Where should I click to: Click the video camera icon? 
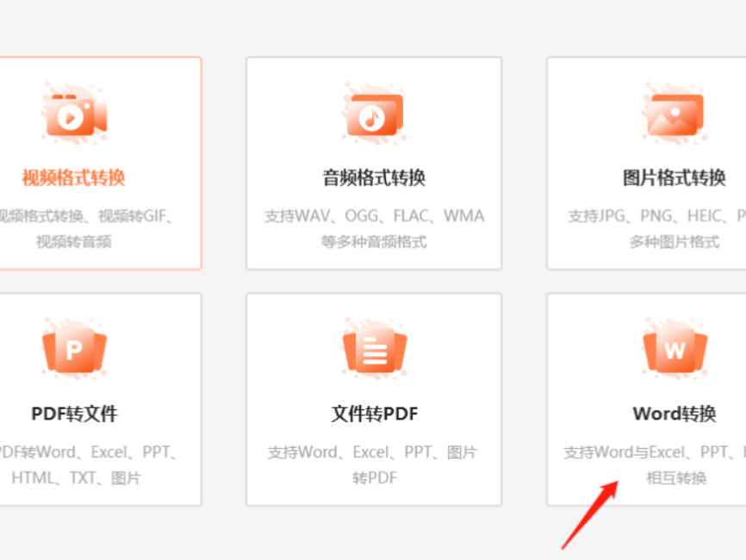pos(75,115)
